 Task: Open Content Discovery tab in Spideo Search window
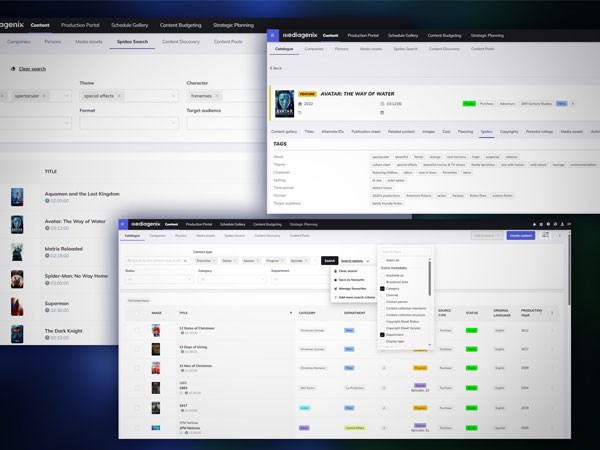coord(181,41)
